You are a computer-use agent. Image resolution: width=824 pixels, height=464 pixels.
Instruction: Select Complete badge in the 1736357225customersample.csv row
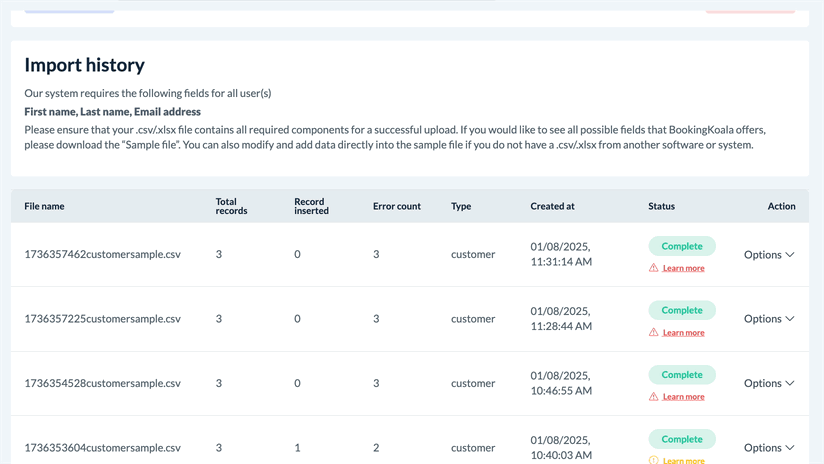[x=681, y=310]
